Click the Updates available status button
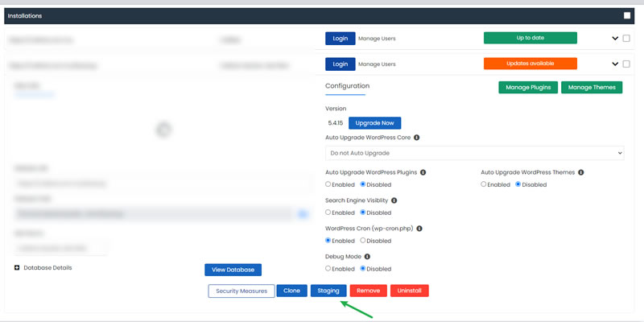This screenshot has height=322, width=644. coord(530,64)
